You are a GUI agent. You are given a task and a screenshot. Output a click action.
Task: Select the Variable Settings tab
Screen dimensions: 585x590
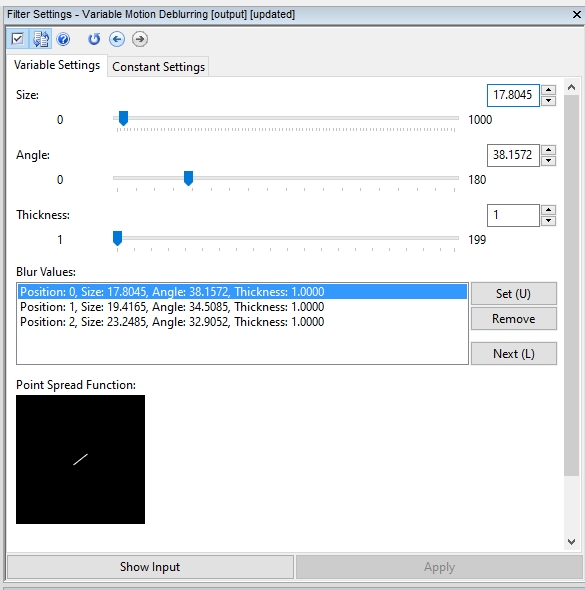pyautogui.click(x=57, y=65)
